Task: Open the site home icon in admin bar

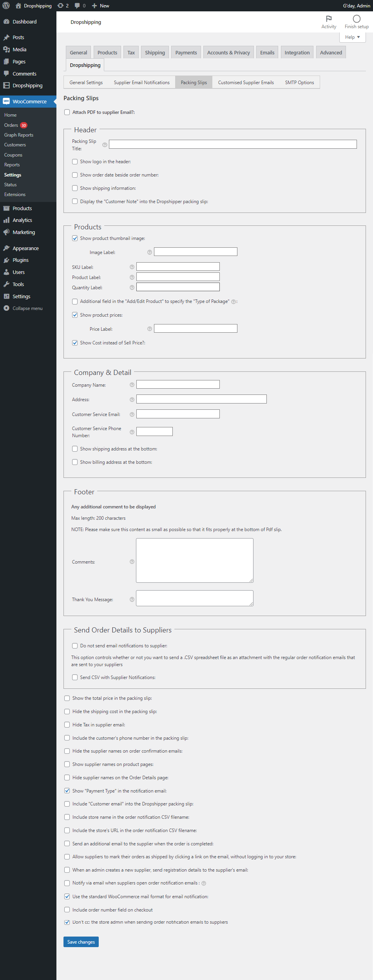Action: (x=18, y=5)
